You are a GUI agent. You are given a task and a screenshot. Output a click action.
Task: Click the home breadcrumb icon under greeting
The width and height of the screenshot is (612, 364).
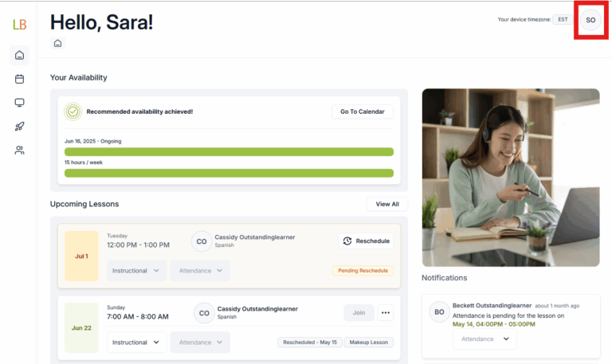tap(57, 43)
